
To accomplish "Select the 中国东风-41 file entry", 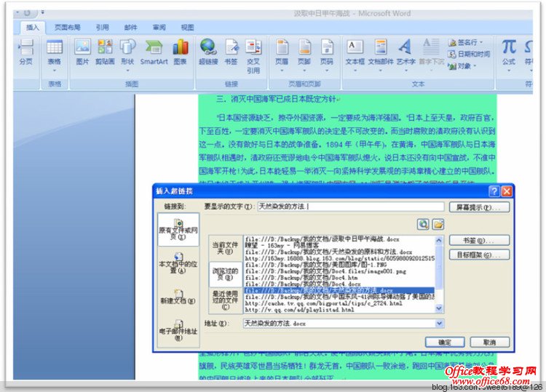I will point(339,297).
